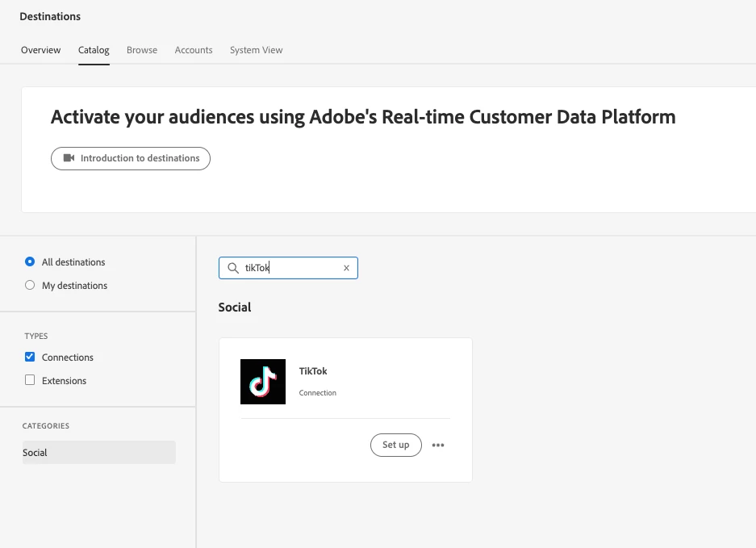Click the Introduction to destinations button

pyautogui.click(x=131, y=158)
